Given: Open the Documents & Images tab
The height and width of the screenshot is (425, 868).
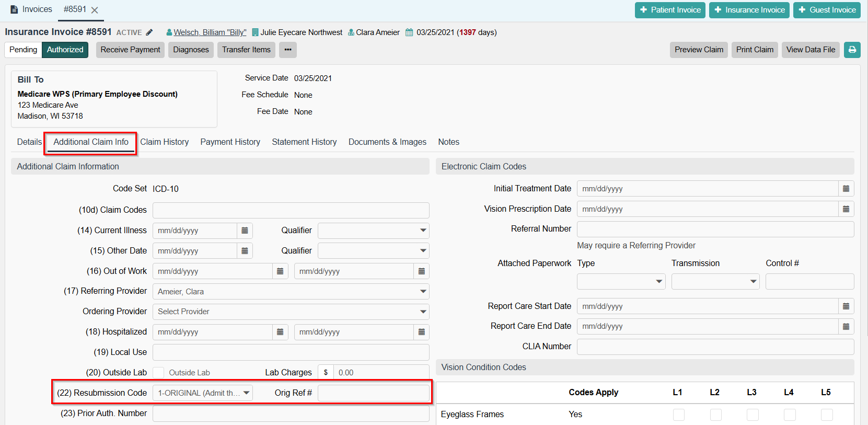Looking at the screenshot, I should (387, 142).
